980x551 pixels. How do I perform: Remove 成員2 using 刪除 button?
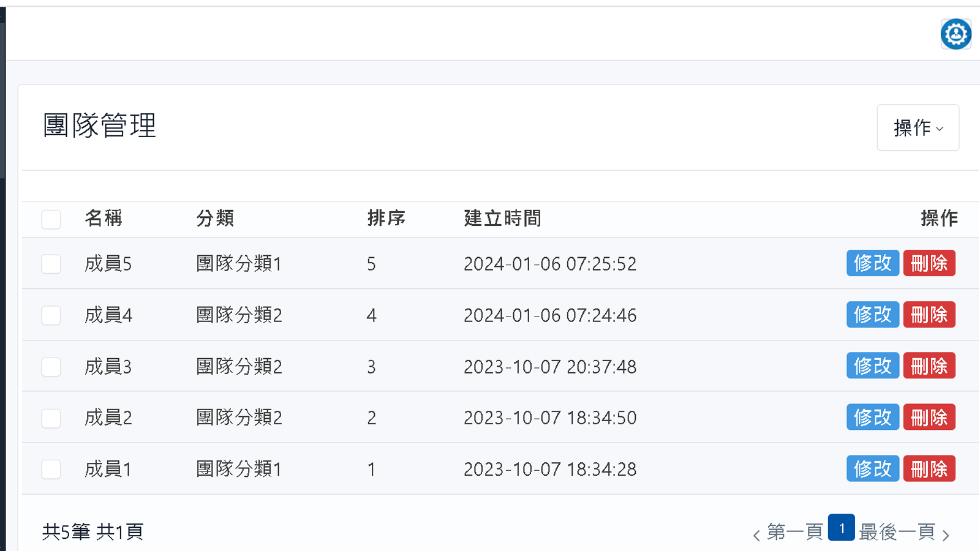pos(929,417)
